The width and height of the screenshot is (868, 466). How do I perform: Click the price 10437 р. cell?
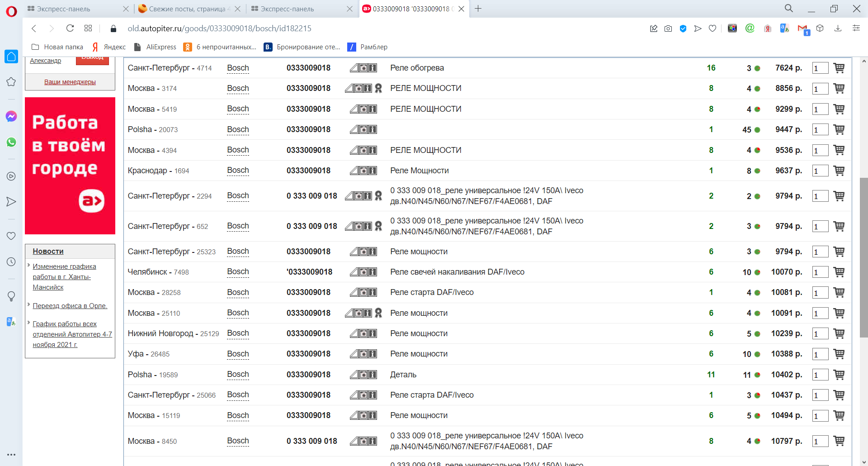click(787, 395)
